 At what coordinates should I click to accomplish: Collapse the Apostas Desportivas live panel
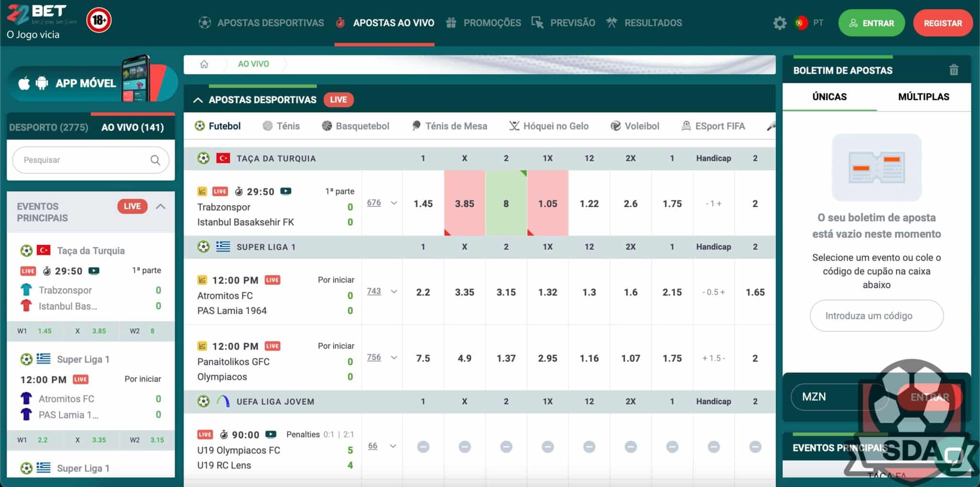click(198, 100)
